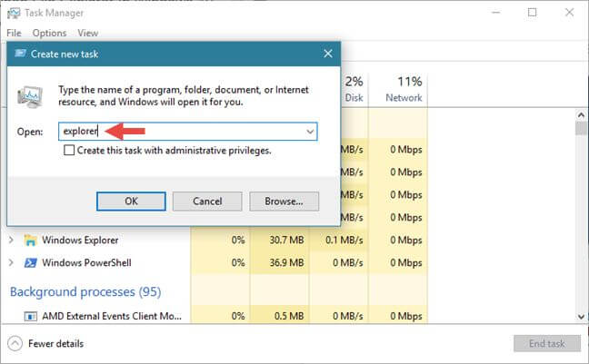Minimize the Task Manager window
The height and width of the screenshot is (364, 589).
coord(496,13)
